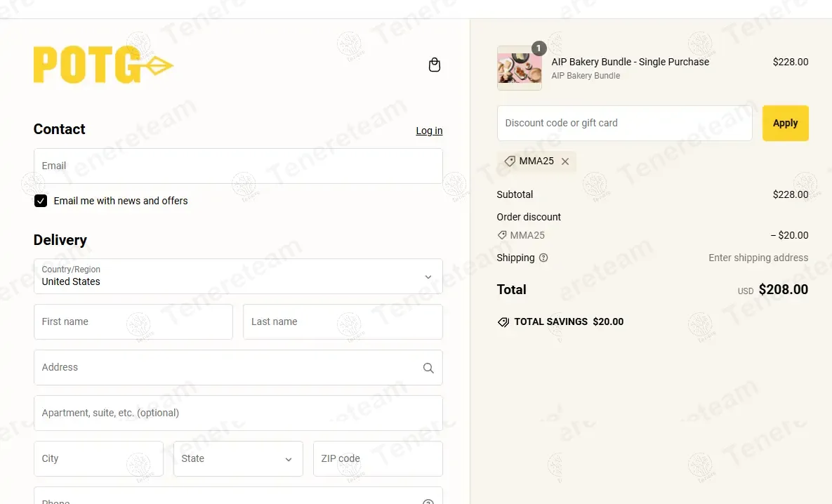Select the Last name field
Viewport: 832px width, 504px height.
point(343,322)
